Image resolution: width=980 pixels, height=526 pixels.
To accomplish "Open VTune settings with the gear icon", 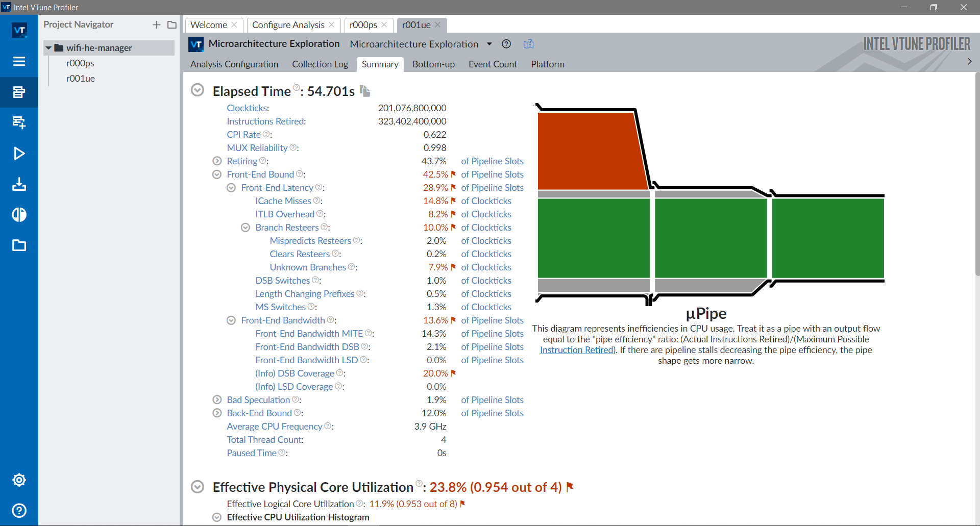I will pos(19,480).
